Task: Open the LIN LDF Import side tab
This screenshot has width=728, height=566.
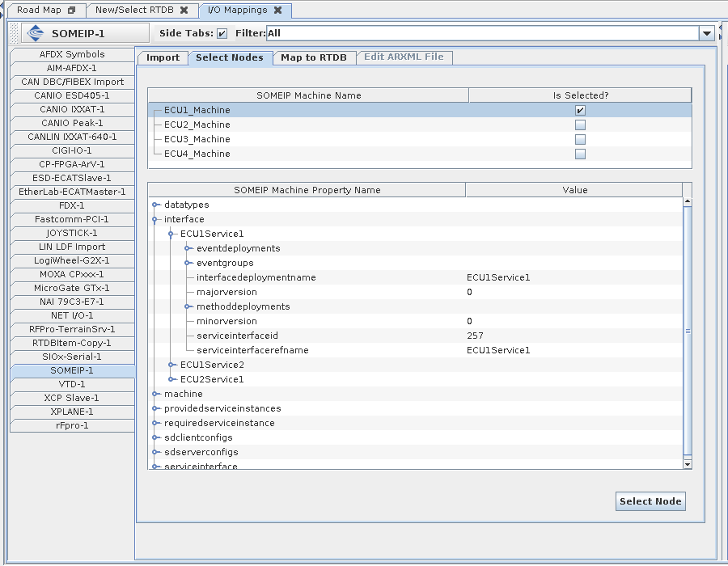Action: pos(72,247)
